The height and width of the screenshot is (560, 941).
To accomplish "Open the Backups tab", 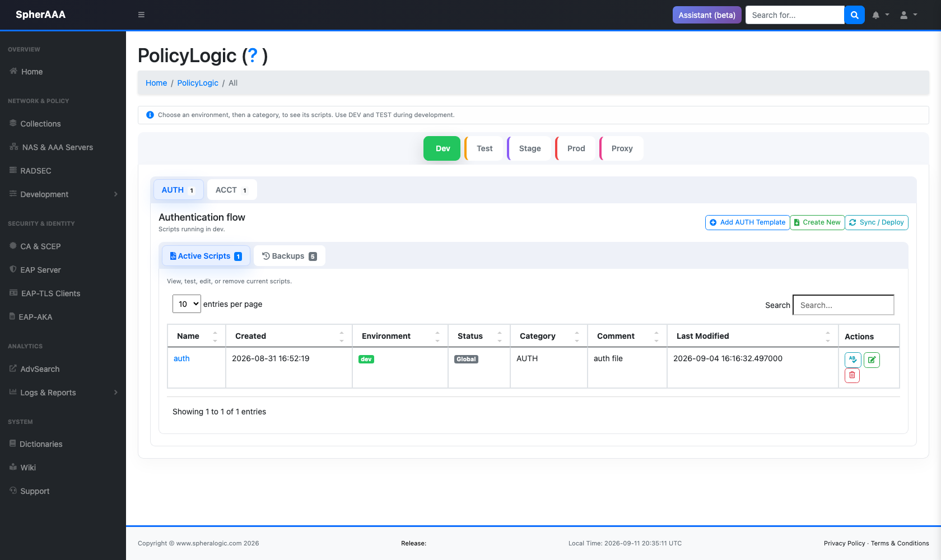I will pyautogui.click(x=290, y=256).
